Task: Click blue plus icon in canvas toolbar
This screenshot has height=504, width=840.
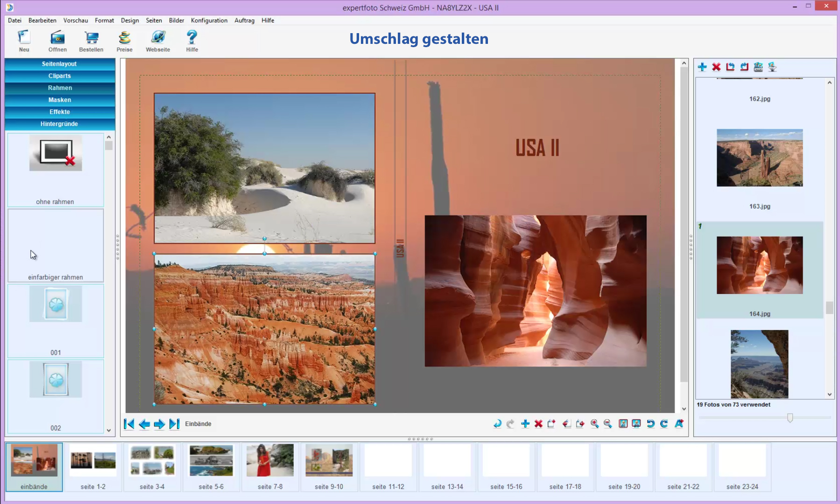Action: (525, 423)
